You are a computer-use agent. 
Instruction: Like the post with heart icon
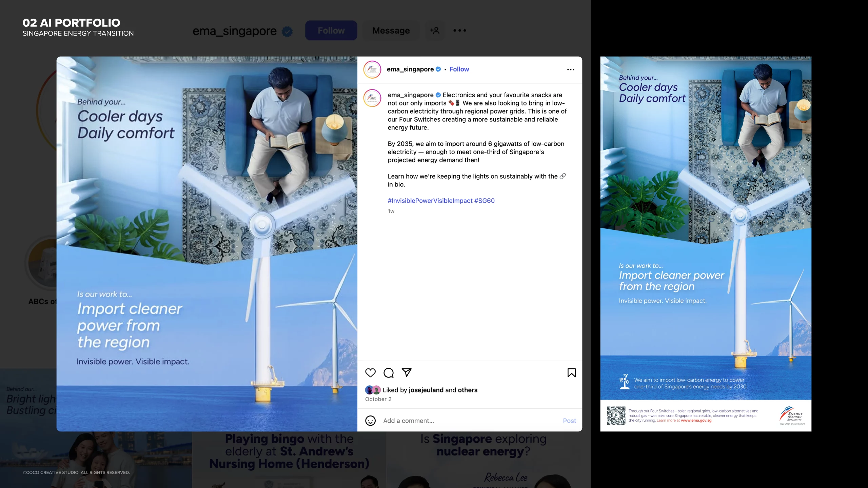pos(370,373)
